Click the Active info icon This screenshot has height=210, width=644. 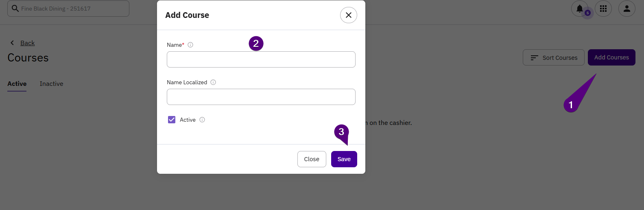(x=202, y=120)
